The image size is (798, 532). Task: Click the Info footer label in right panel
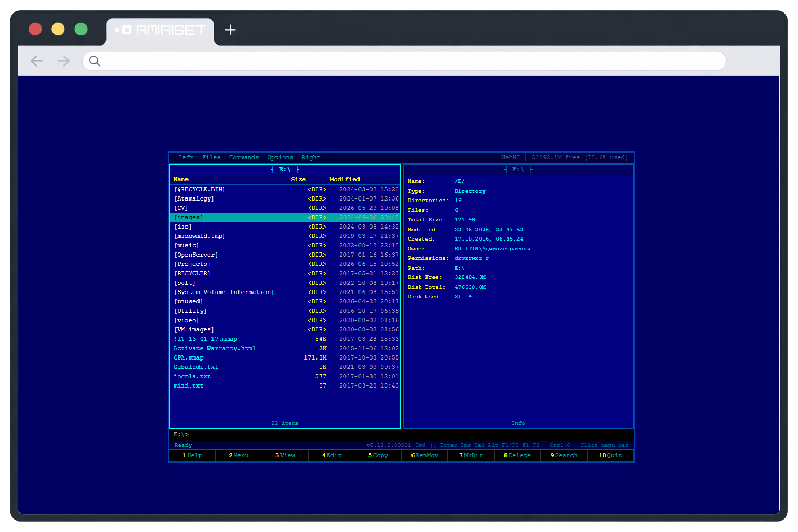pyautogui.click(x=518, y=423)
